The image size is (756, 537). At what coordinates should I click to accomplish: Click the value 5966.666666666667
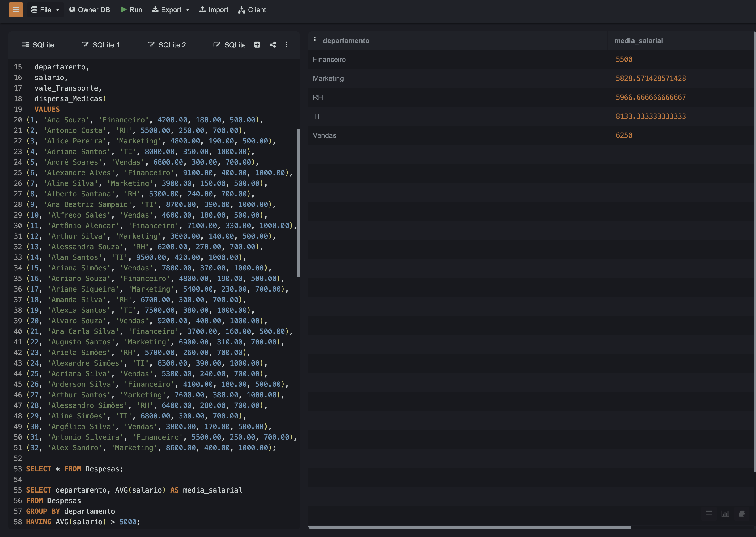click(651, 97)
